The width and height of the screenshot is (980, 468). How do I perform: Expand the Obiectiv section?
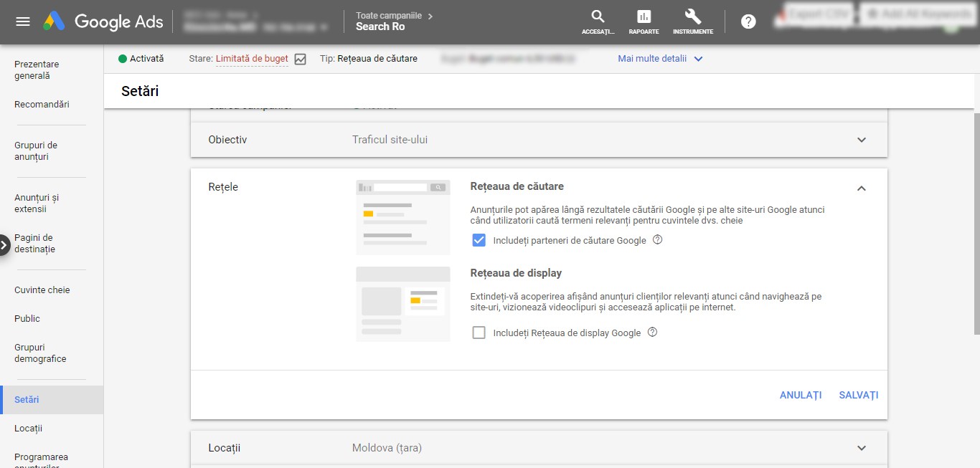point(862,140)
